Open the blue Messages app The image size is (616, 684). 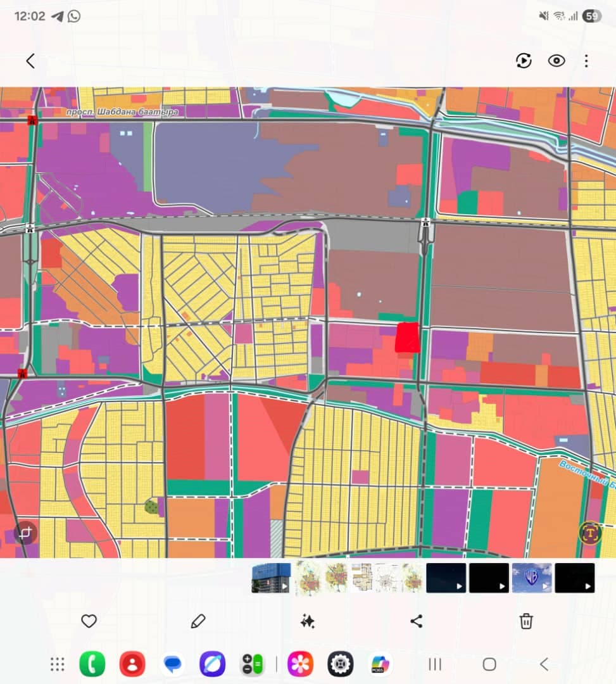coord(173,664)
